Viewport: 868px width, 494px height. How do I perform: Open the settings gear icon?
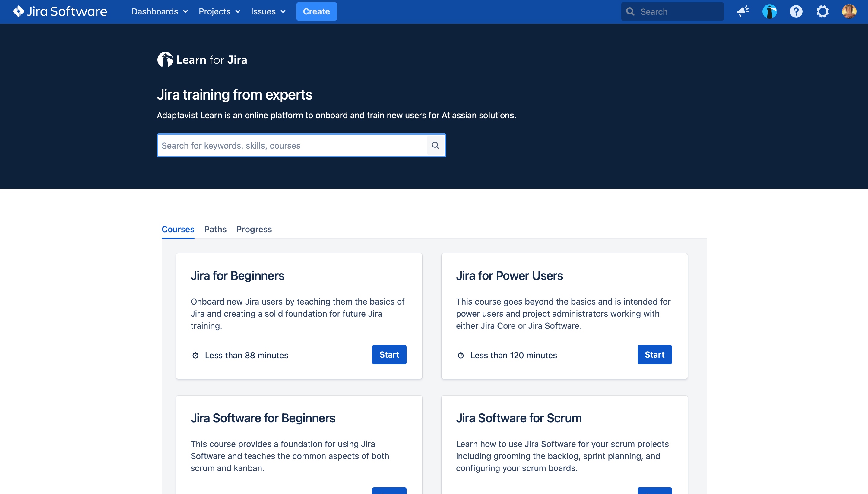click(822, 11)
